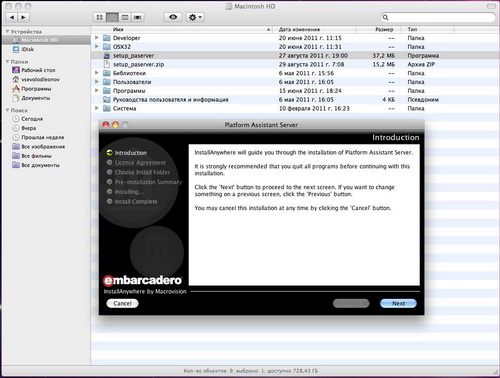Viewport: 500px width, 378px height.
Task: Go back with the Finder back arrow
Action: (x=12, y=17)
